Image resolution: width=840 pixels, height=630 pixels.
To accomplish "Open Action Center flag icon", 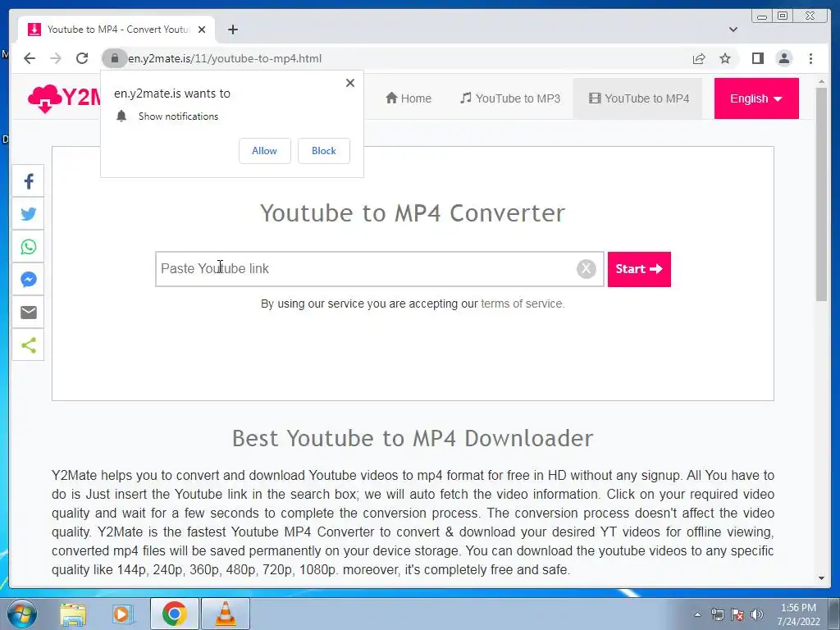I will 737,614.
